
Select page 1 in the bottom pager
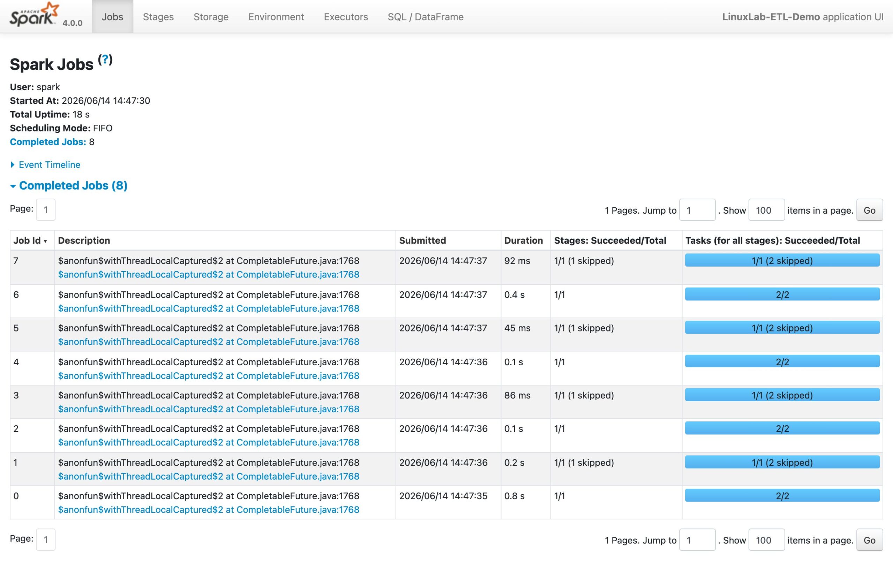(46, 540)
